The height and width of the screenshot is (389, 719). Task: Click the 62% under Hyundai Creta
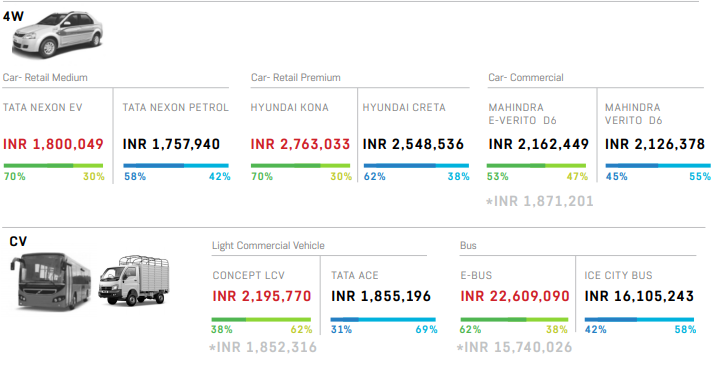[x=375, y=177]
